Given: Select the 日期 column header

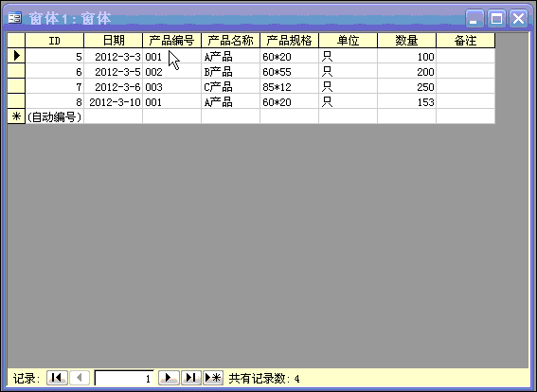Looking at the screenshot, I should coord(114,41).
